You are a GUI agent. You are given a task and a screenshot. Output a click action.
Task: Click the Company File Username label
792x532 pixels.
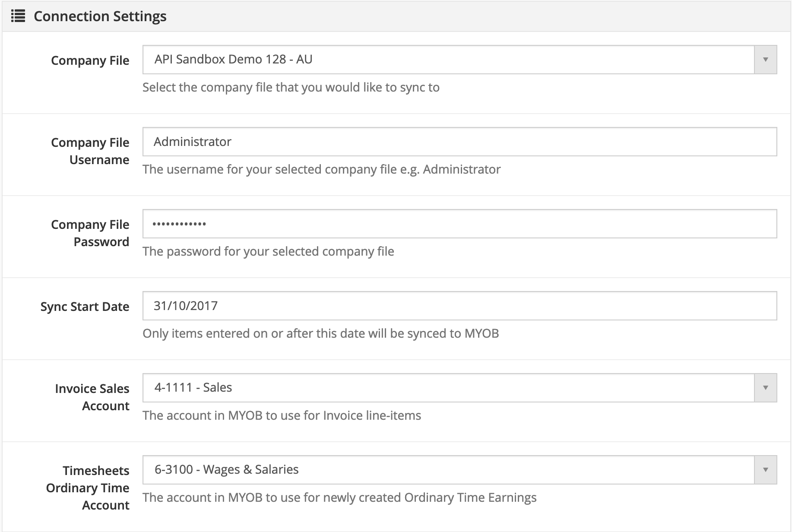(90, 151)
